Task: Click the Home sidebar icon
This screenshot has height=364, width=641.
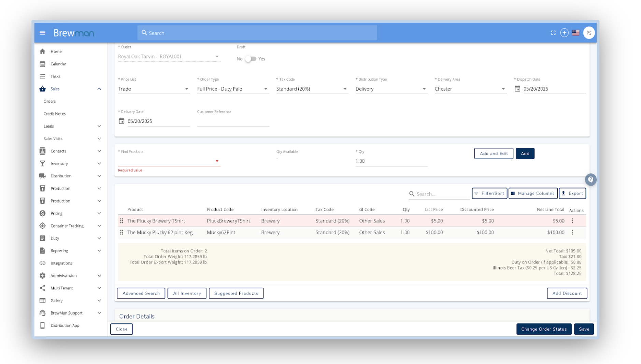Action: 42,52
